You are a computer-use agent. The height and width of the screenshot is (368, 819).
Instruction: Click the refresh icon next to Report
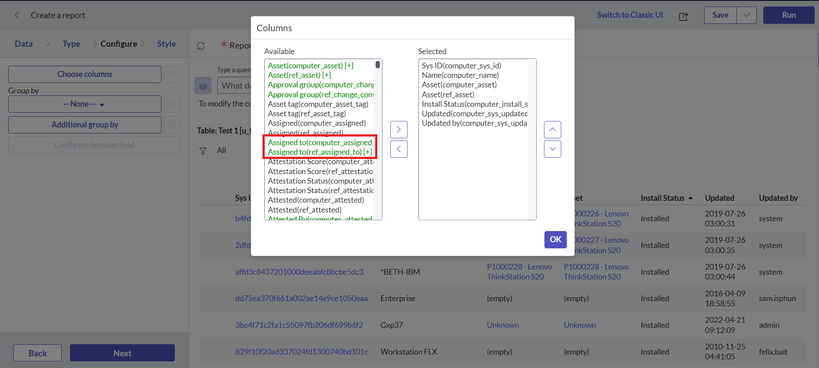tap(201, 46)
